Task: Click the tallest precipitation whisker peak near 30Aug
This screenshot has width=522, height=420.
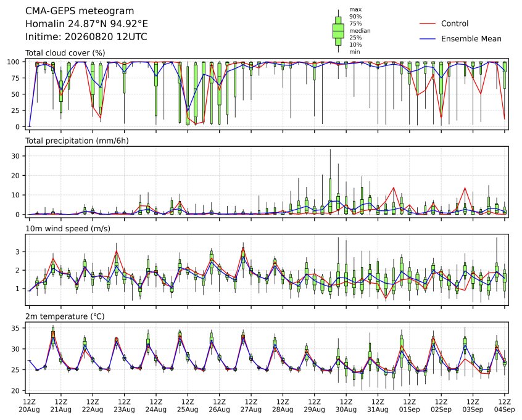Action: pos(330,150)
